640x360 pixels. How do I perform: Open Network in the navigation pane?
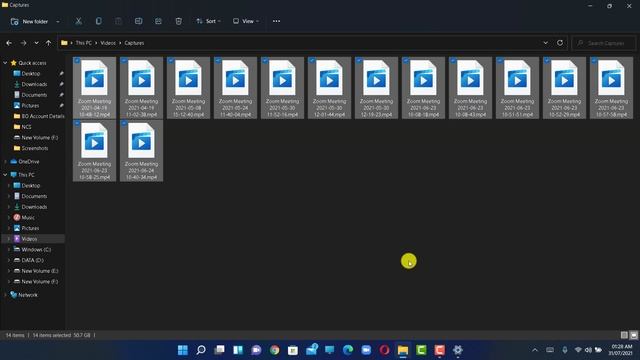tap(28, 295)
